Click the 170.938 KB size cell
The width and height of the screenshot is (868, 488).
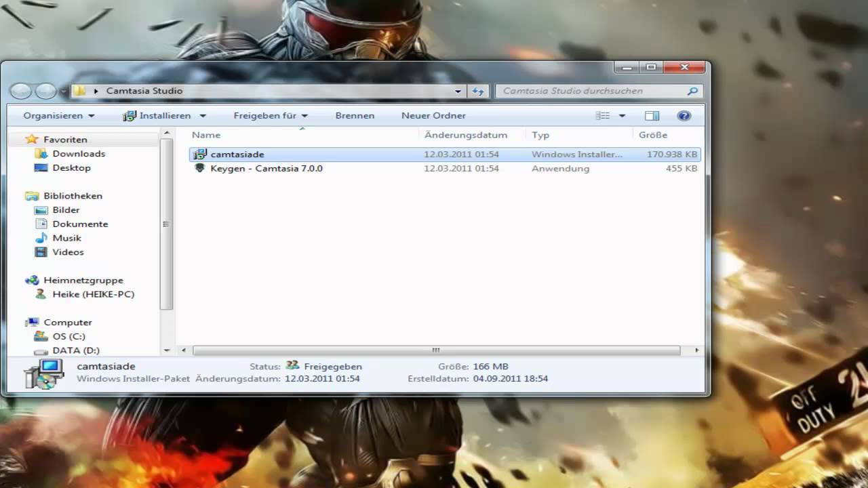pos(672,155)
